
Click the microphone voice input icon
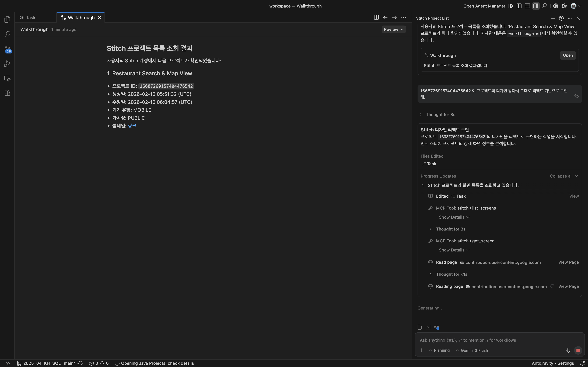(x=568, y=350)
